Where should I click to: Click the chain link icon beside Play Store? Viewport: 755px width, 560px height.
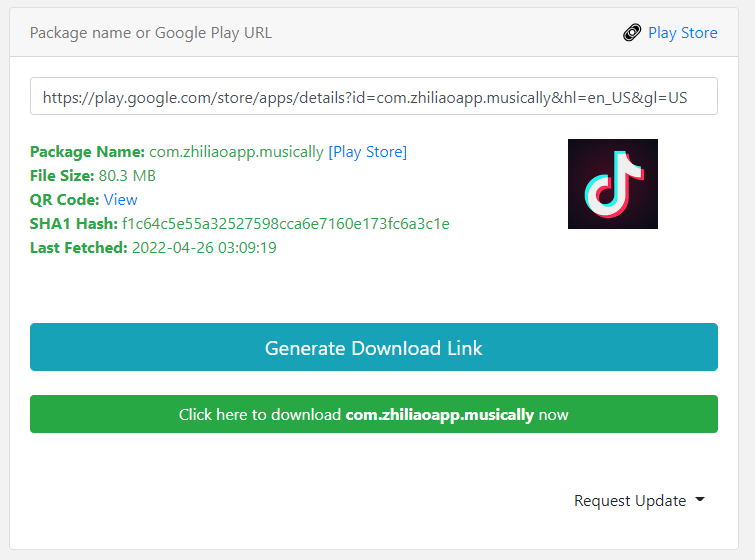click(632, 33)
